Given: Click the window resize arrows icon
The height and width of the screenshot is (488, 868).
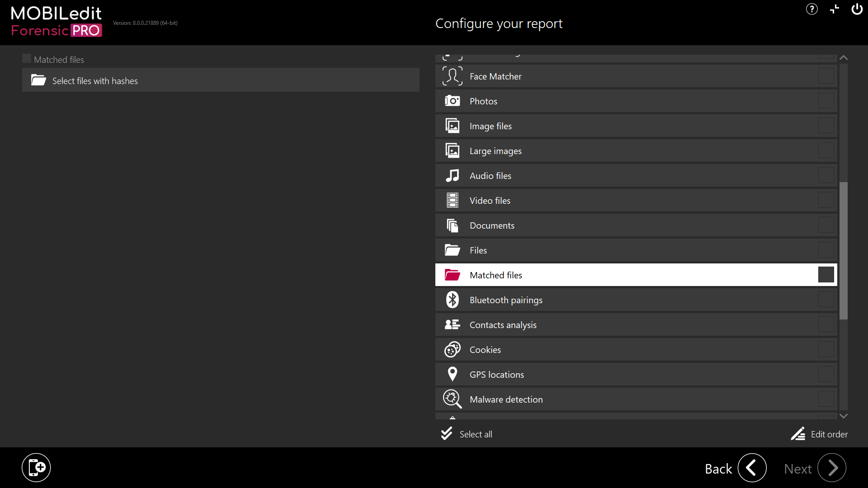Looking at the screenshot, I should tap(835, 9).
